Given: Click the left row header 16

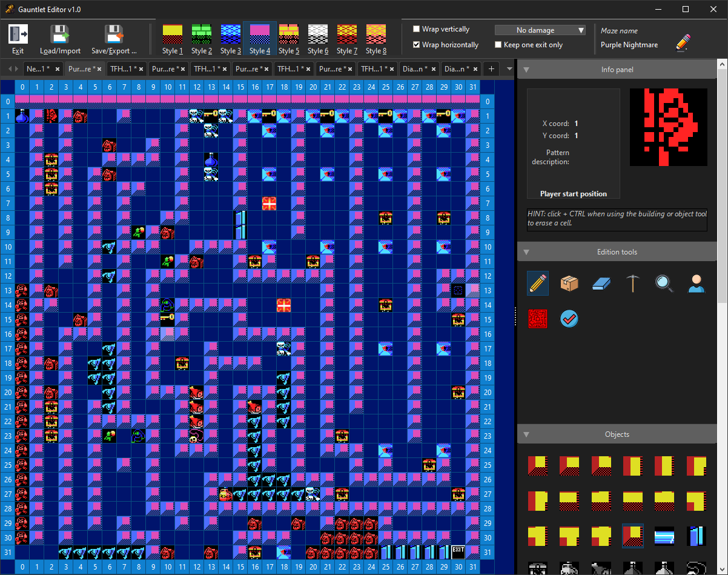Looking at the screenshot, I should pos(8,334).
